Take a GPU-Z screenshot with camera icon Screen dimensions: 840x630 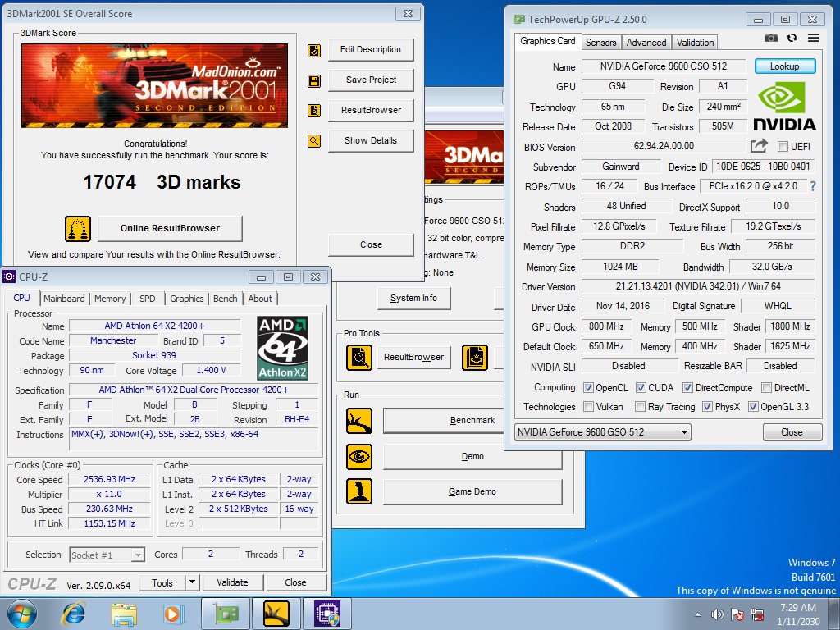(x=771, y=38)
